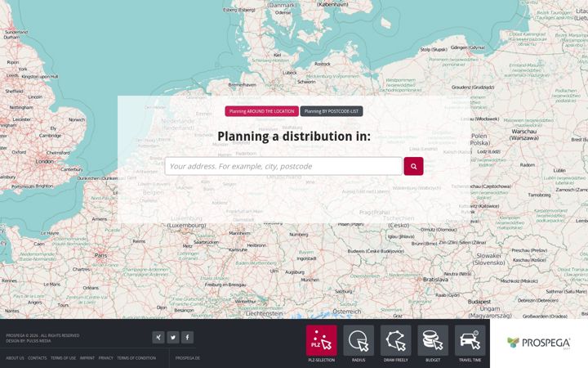Open the Budget planning tool
The height and width of the screenshot is (368, 588).
click(x=433, y=340)
